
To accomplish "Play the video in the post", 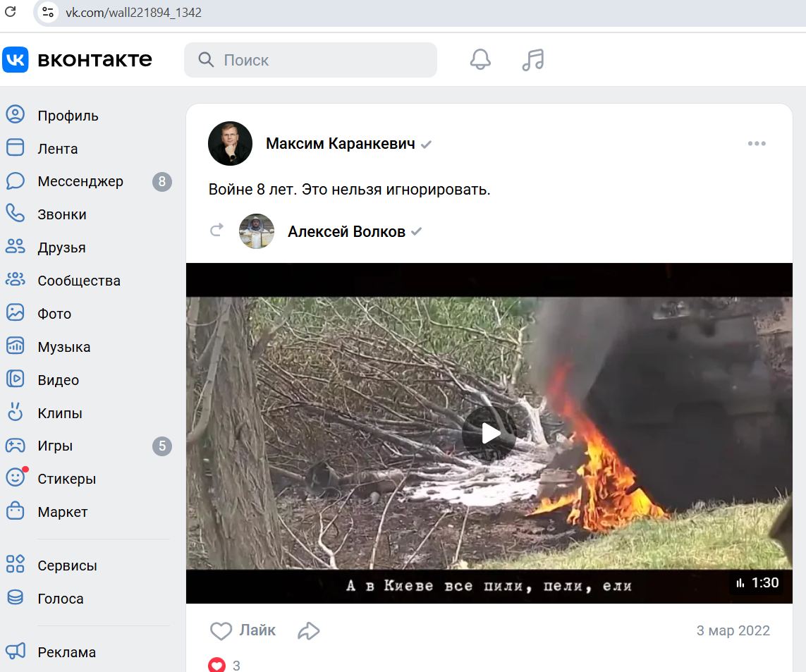I will [489, 433].
